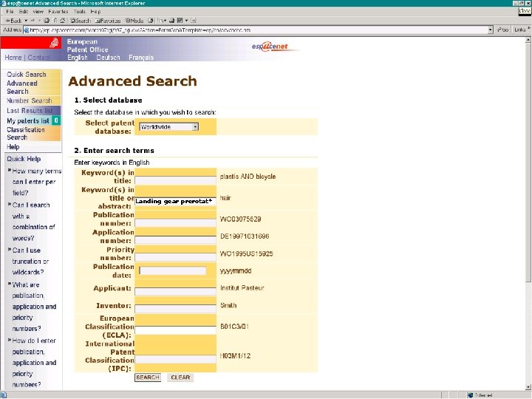Open the Help menu
This screenshot has height=399, width=532.
coord(95,12)
